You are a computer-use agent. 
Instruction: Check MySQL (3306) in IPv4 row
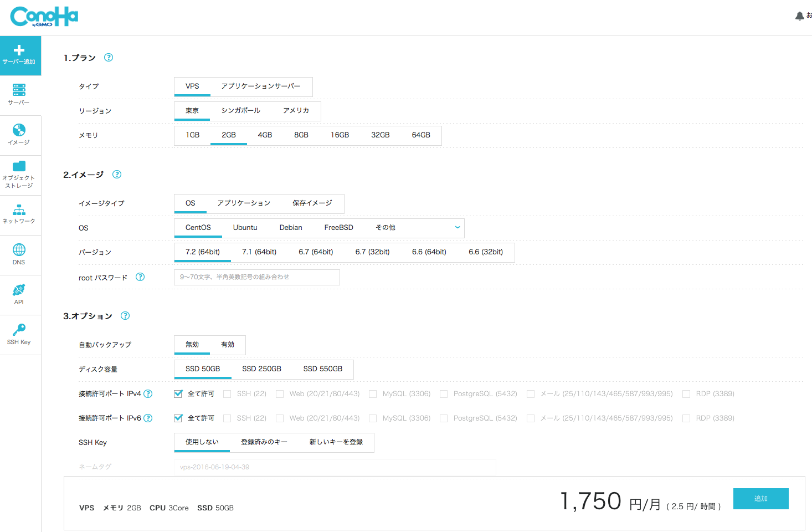coord(373,394)
